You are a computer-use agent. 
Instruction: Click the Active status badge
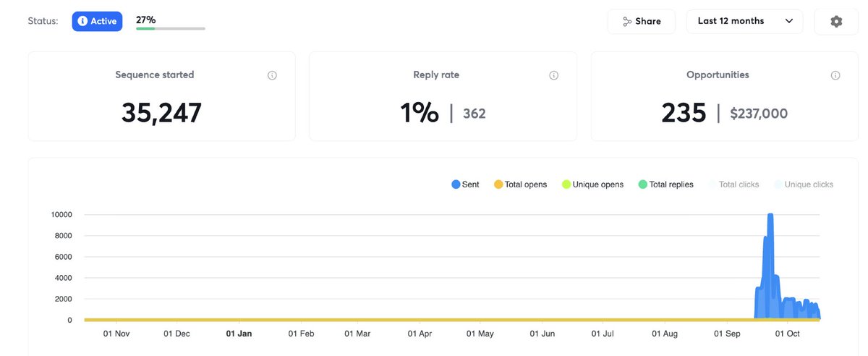97,21
